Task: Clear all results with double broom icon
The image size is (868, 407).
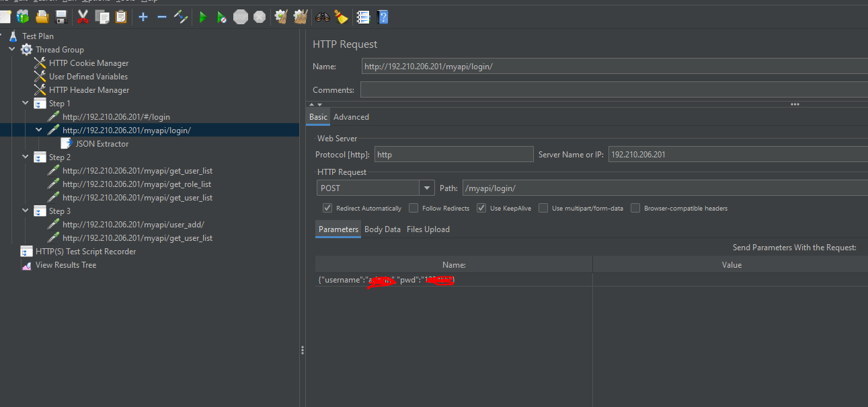Action: (x=301, y=17)
